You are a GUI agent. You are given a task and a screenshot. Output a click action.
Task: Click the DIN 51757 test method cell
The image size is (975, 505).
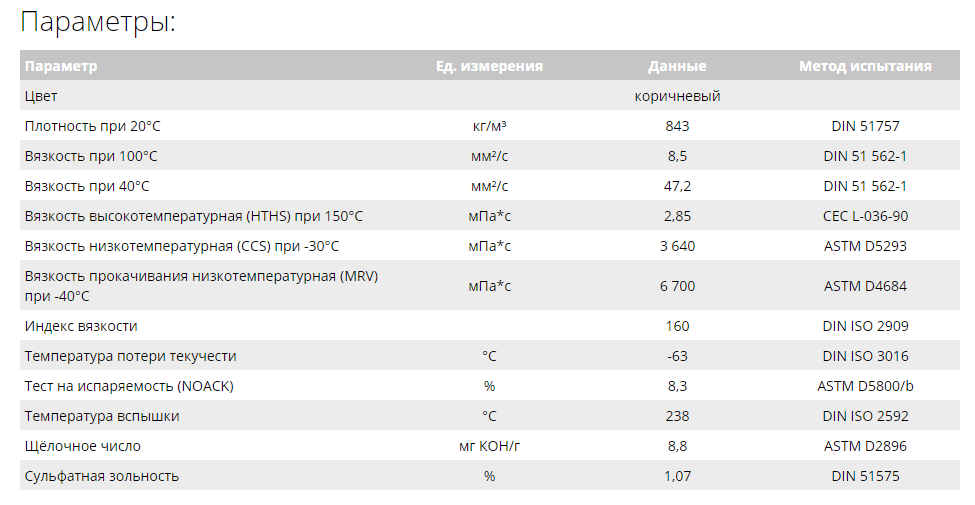pos(865,126)
